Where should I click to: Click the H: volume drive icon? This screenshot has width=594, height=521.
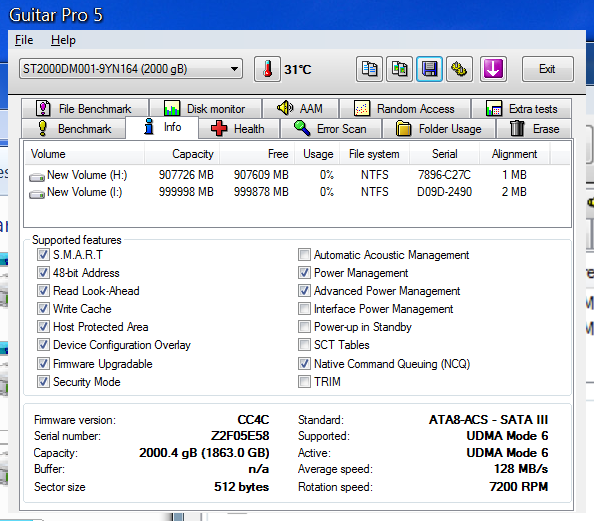point(37,177)
